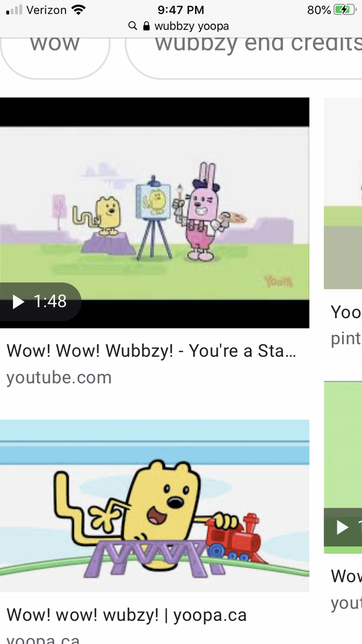Select the "wow" suggestion chip
Screen dimensions: 362x644
tap(55, 53)
